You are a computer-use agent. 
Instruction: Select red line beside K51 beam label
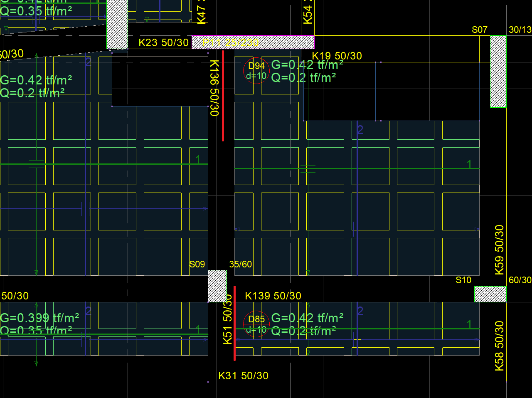tap(235, 323)
